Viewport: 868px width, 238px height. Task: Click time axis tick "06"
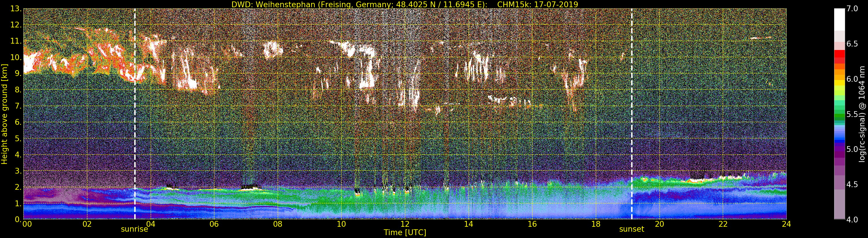[x=214, y=224]
